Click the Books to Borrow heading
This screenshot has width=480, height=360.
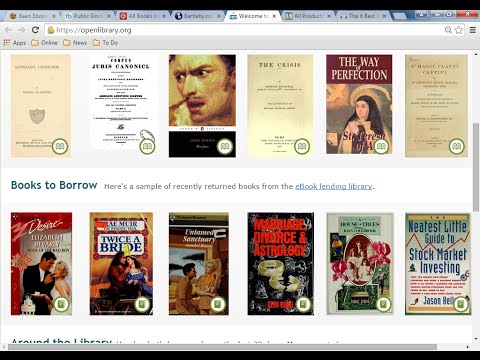(x=54, y=185)
